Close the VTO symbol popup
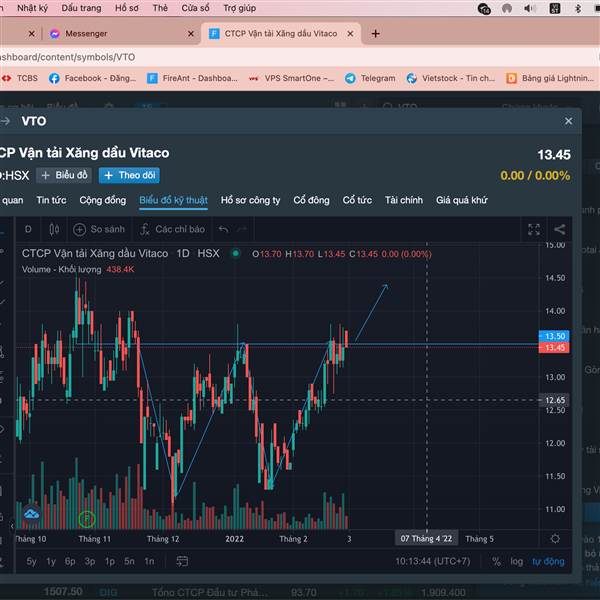 point(568,121)
